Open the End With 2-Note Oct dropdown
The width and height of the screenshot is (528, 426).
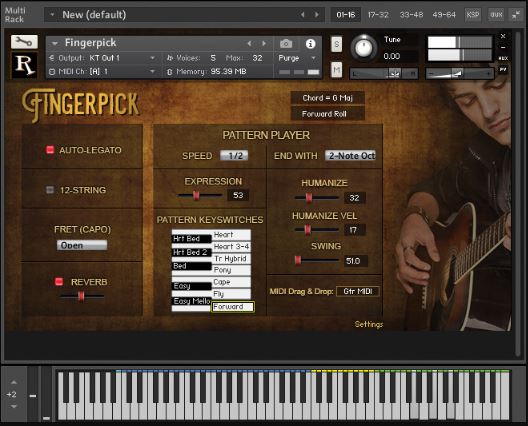pos(350,156)
